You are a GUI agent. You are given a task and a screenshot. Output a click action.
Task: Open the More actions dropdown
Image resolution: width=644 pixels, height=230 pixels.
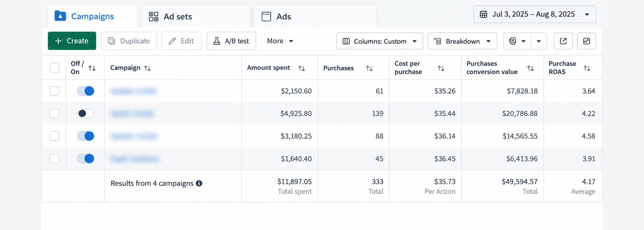(280, 41)
